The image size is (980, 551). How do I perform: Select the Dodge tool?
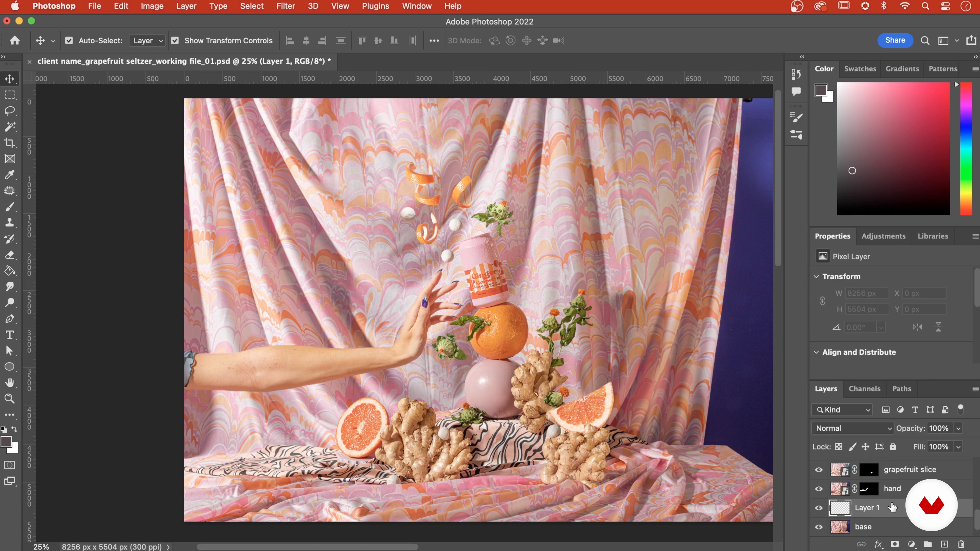10,303
